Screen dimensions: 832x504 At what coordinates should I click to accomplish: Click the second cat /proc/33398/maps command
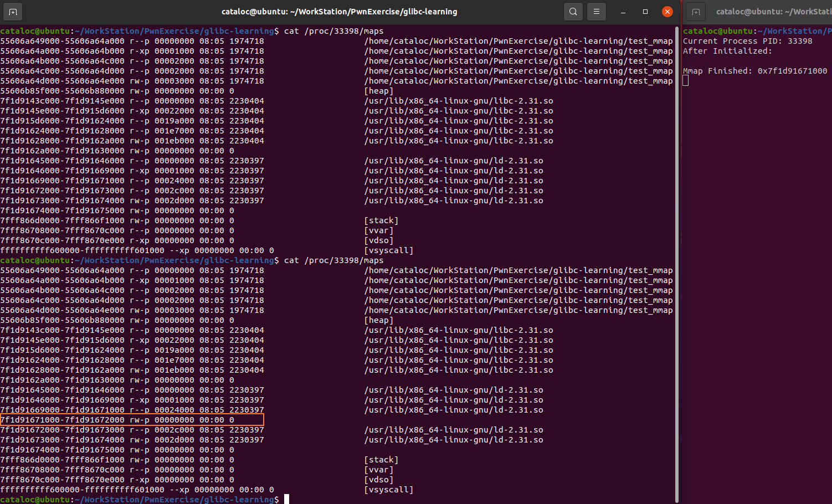pyautogui.click(x=333, y=260)
